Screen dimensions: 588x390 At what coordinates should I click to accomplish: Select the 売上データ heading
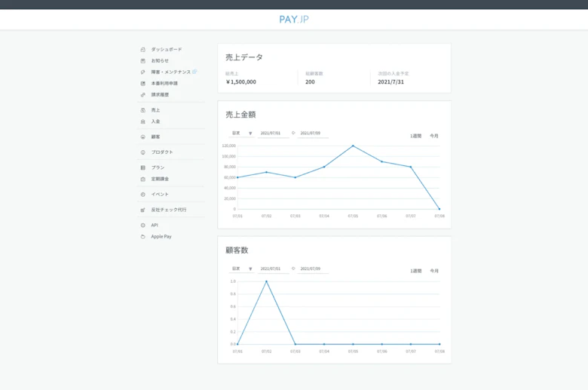pyautogui.click(x=244, y=57)
